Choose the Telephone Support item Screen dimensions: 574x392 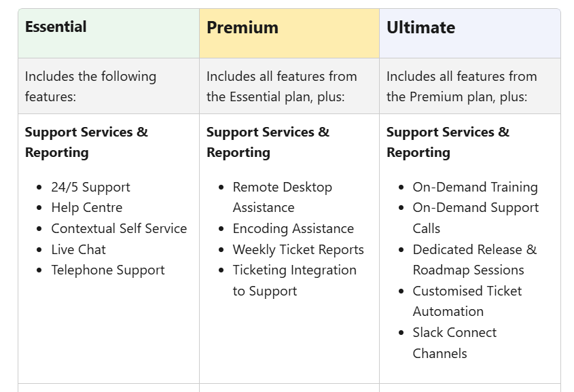(107, 270)
